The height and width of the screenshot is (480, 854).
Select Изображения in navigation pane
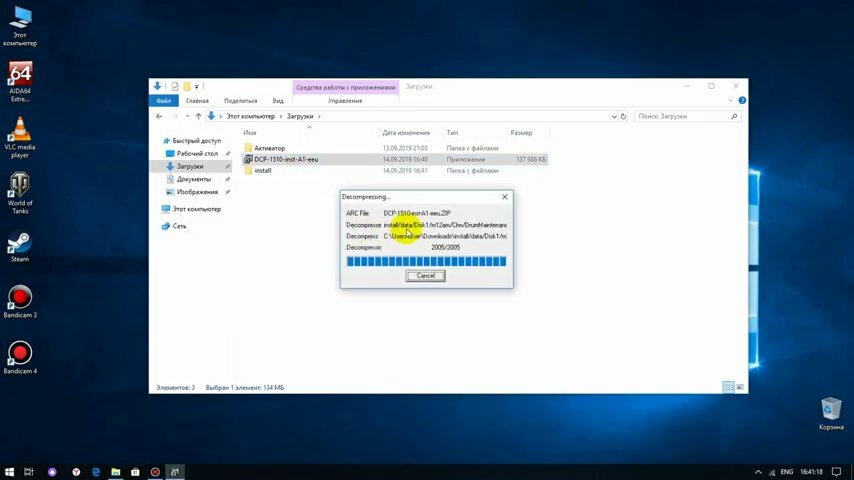click(x=197, y=192)
